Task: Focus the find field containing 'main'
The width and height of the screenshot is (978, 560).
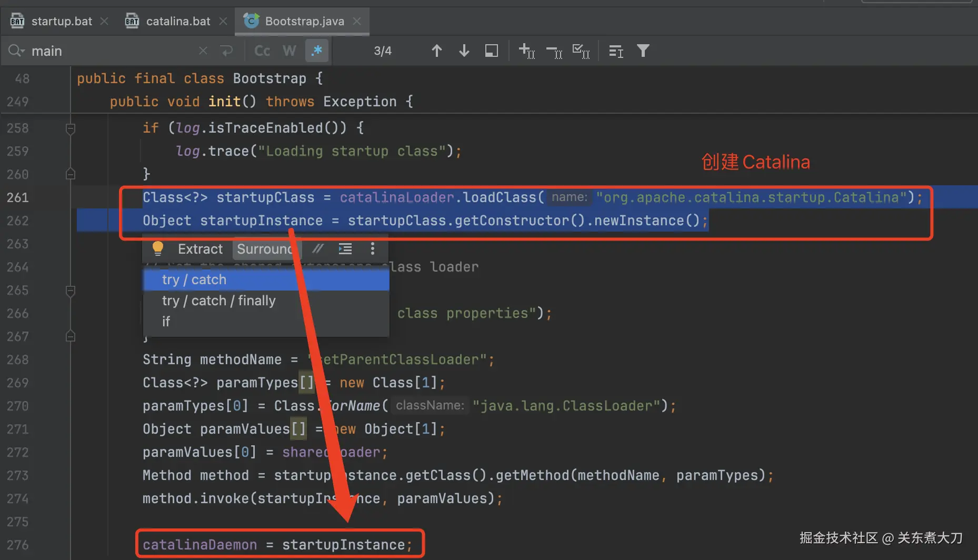Action: pos(111,51)
